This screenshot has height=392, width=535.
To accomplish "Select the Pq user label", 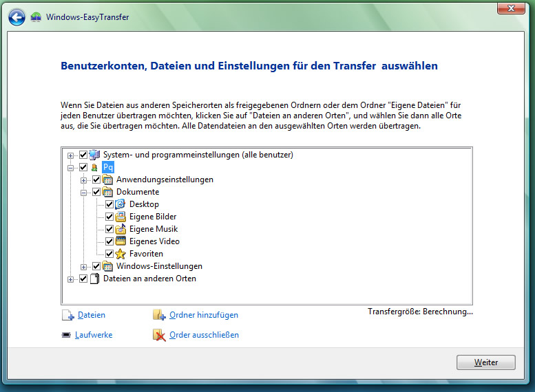I will (108, 167).
